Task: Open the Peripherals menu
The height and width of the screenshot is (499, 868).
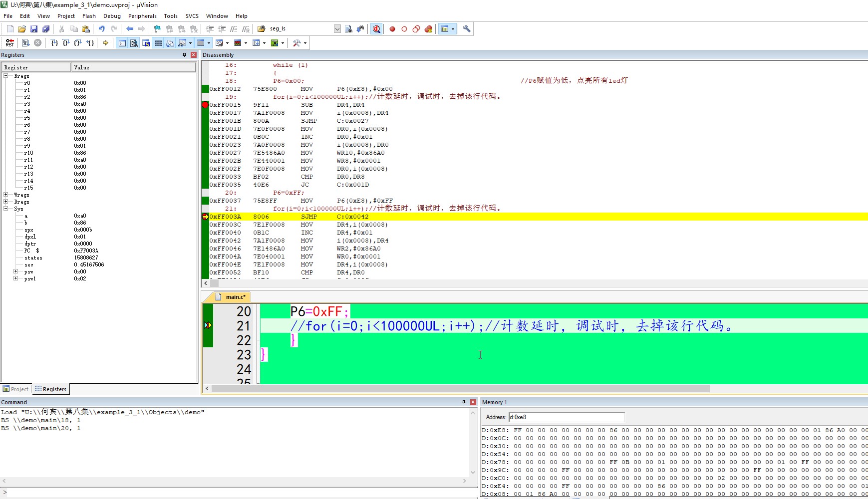Action: click(x=142, y=16)
